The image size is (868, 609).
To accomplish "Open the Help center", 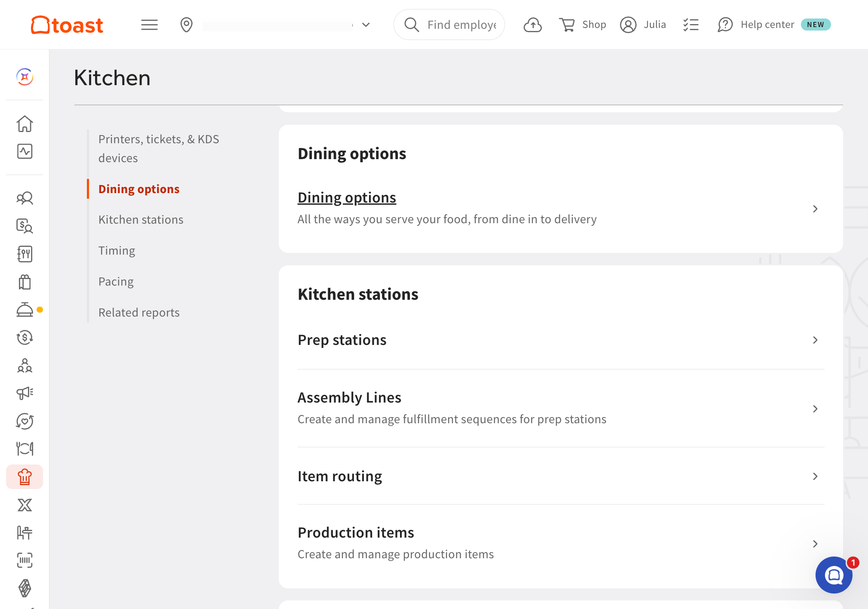I will point(756,25).
